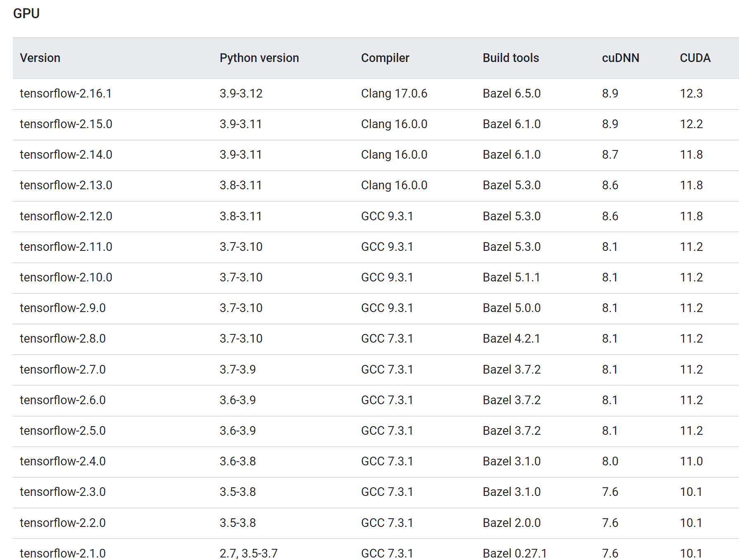Click the cuDNN column header
739x560 pixels.
tap(620, 58)
